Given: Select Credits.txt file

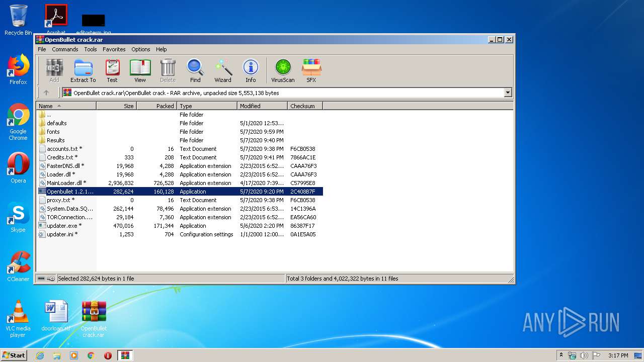Looking at the screenshot, I should (180, 157).
